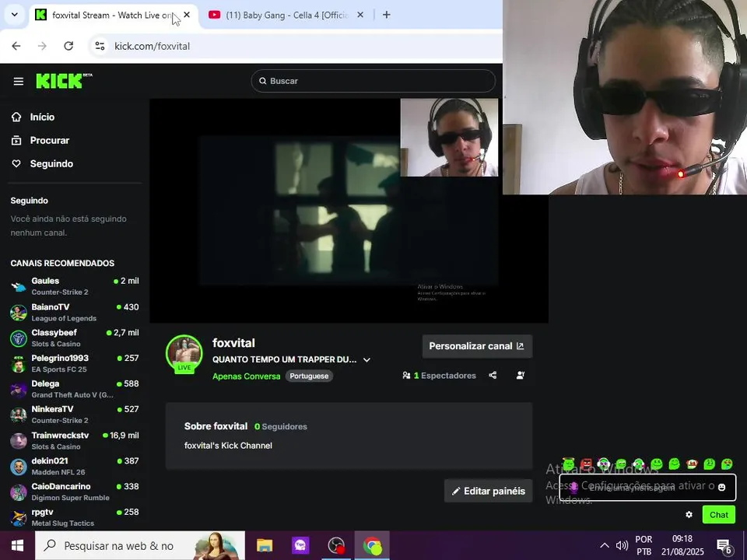
Task: Click the 0 Seguidores text
Action: tap(281, 427)
